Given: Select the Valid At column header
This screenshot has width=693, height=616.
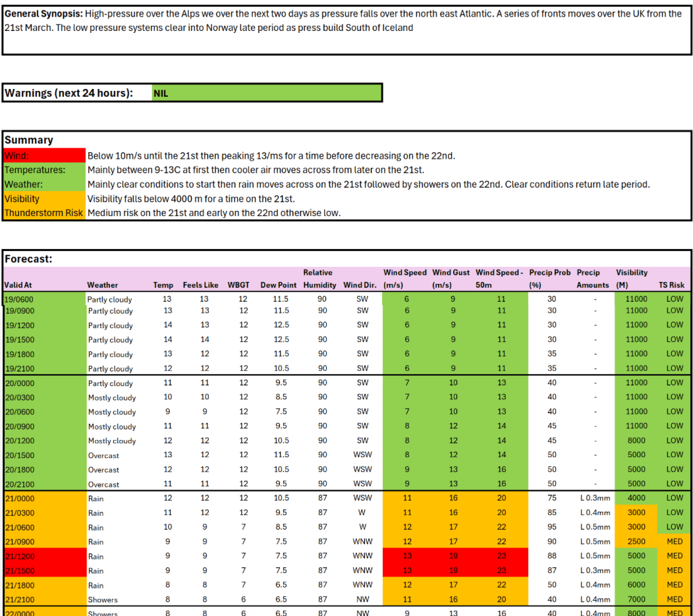Looking at the screenshot, I should click(x=18, y=285).
